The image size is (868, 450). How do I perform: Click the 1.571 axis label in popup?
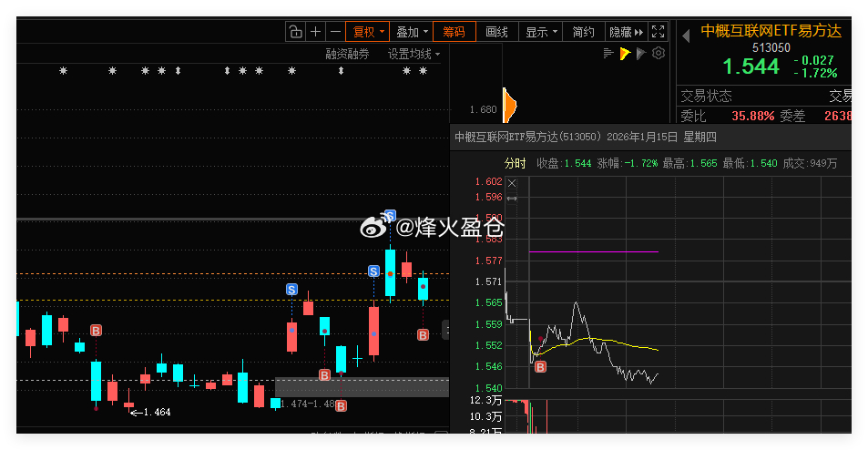coord(488,281)
